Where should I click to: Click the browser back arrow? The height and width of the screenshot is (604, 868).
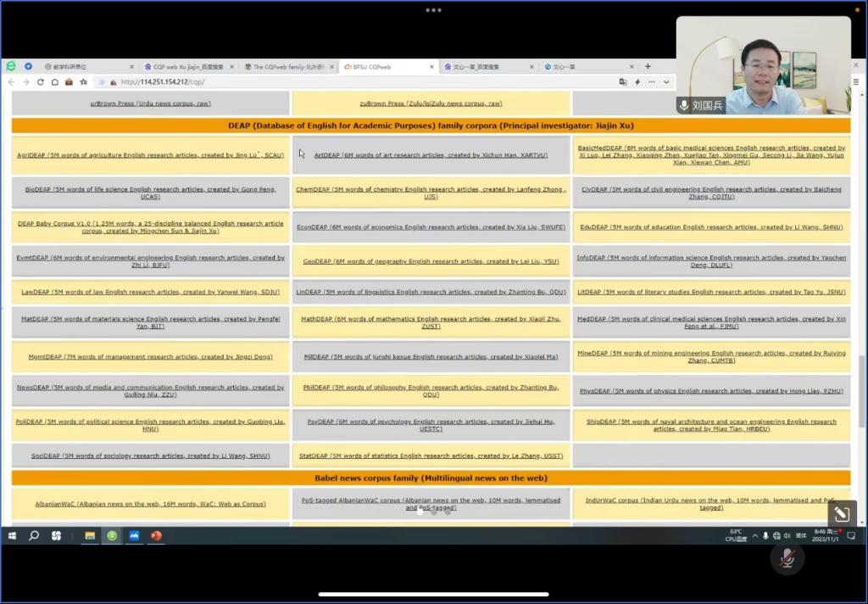tap(12, 82)
